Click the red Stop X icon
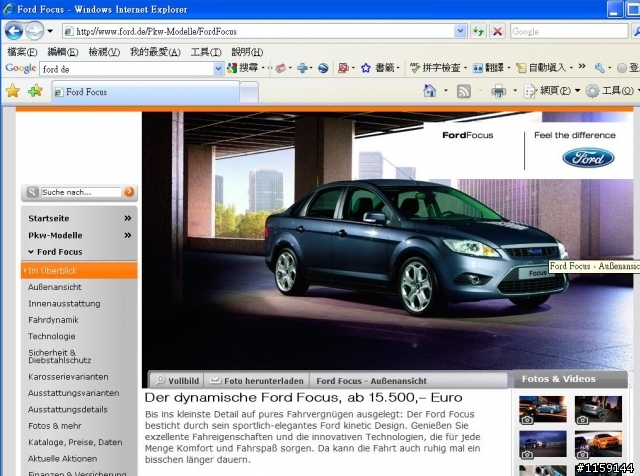Screen dimensions: 640x476 click(498, 31)
